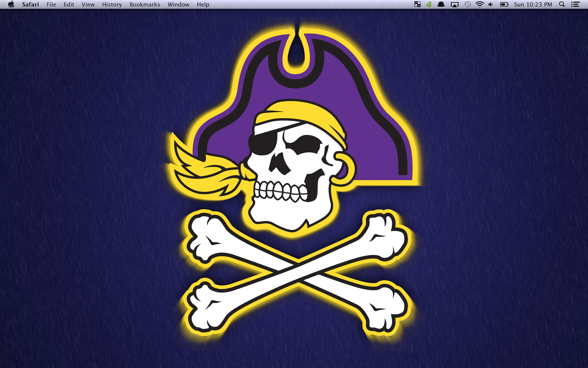Click the window-tiling grid menu bar icon

(417, 4)
